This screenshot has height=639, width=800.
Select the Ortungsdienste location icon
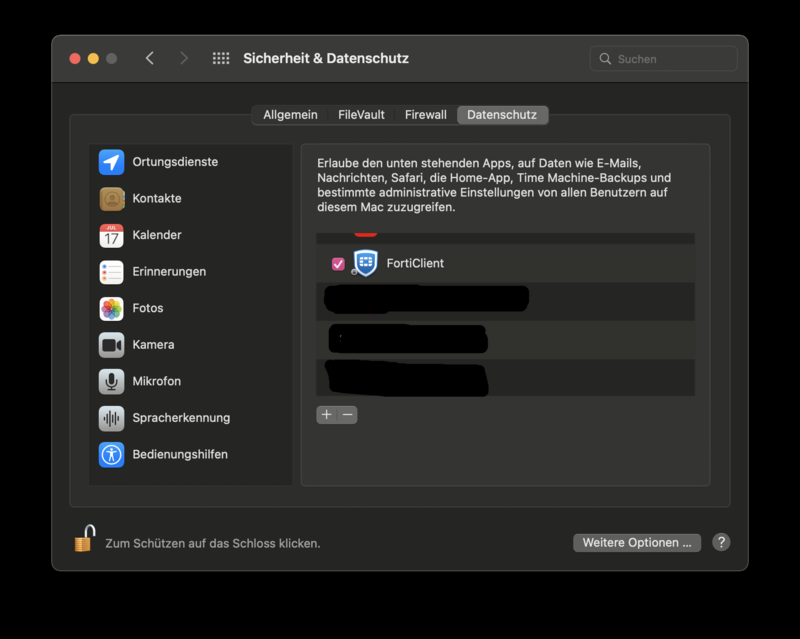[111, 162]
